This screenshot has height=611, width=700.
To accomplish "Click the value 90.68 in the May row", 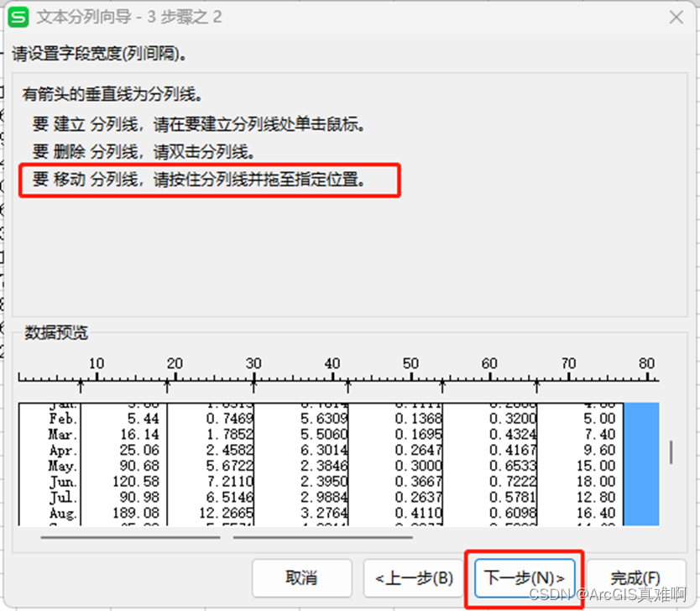I will [139, 466].
